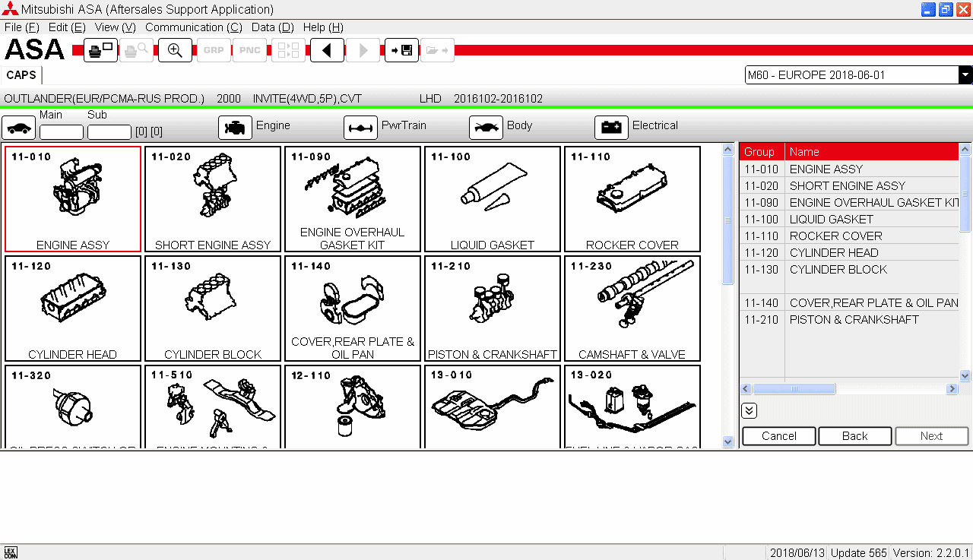Open the Edit menu
Viewport: 973px width, 560px height.
67,27
